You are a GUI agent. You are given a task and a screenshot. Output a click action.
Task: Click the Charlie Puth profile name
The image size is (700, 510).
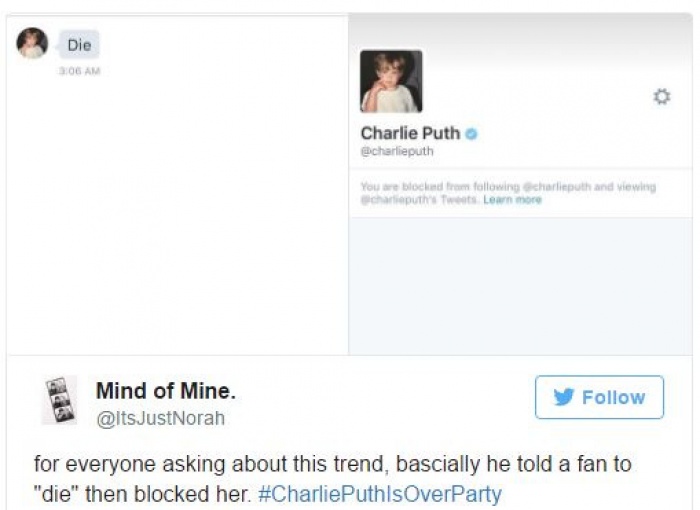point(410,133)
